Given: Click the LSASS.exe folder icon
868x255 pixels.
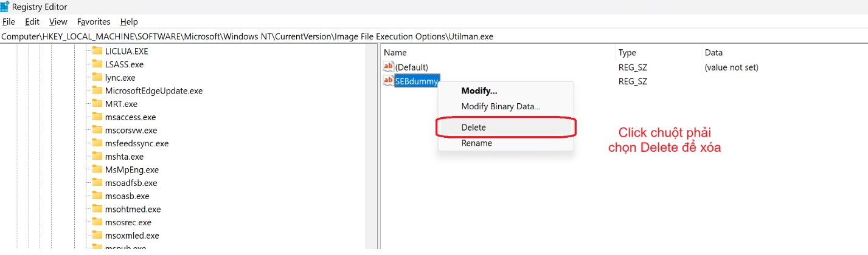Looking at the screenshot, I should point(97,64).
